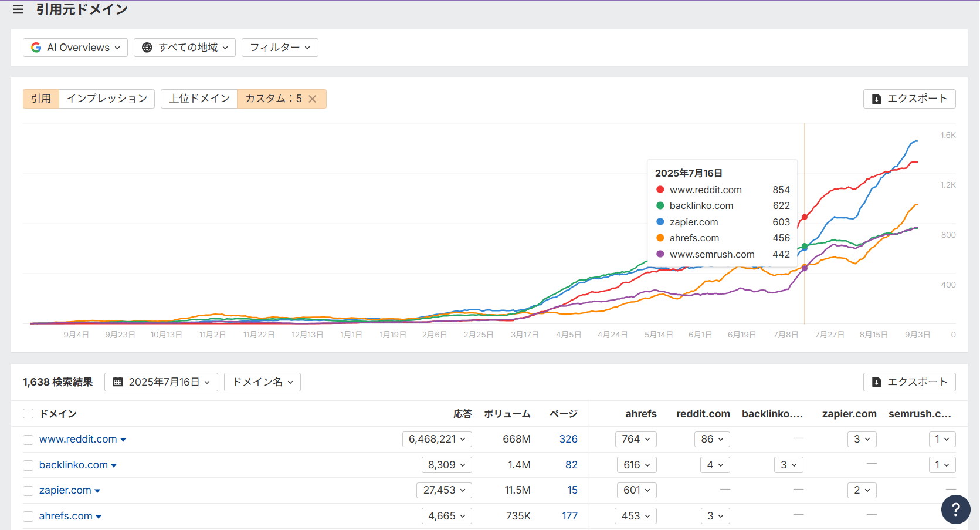Open the 6,468,221 応答 value dropdown
Screen dimensions: 980x530
(436, 439)
